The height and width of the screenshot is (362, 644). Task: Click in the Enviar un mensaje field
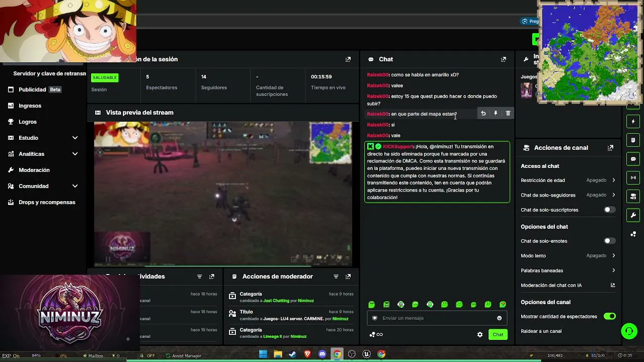pyautogui.click(x=437, y=318)
